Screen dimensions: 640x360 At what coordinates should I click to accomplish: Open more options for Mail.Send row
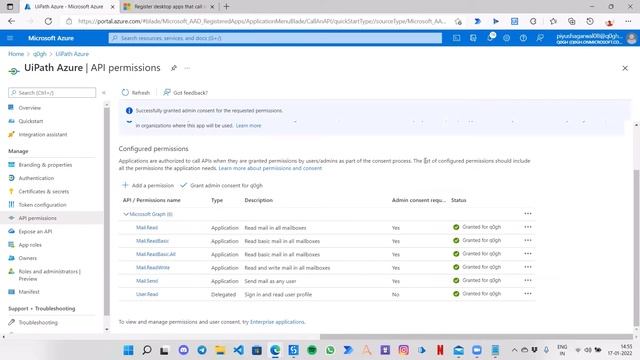pos(528,280)
